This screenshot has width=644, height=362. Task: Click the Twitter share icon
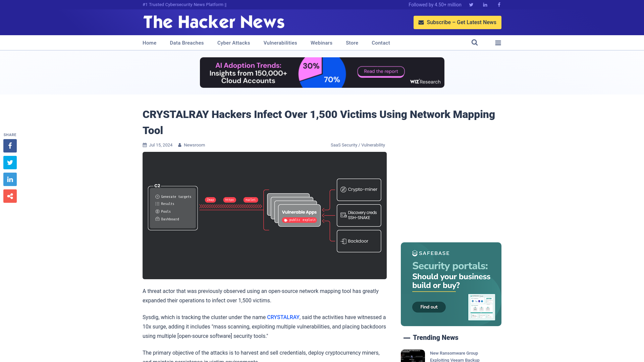tap(10, 162)
